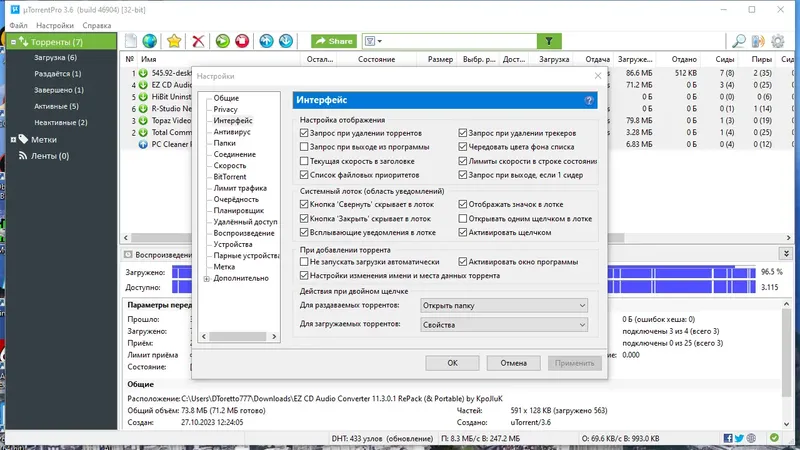This screenshot has height=450, width=800.
Task: Click the green Share button
Action: (334, 41)
